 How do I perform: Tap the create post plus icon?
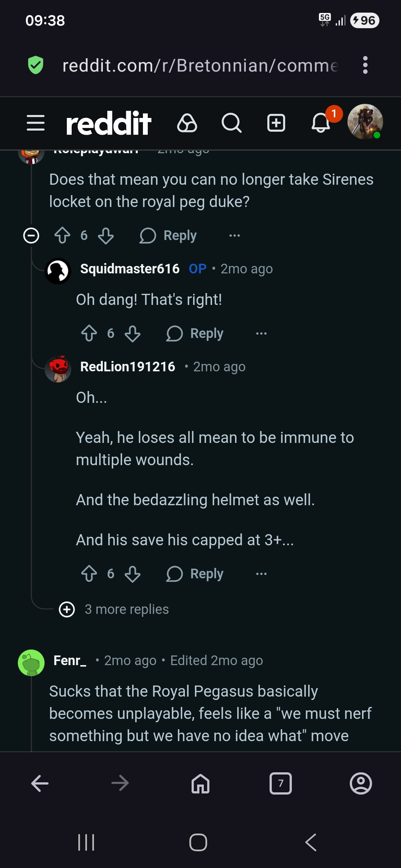click(276, 123)
